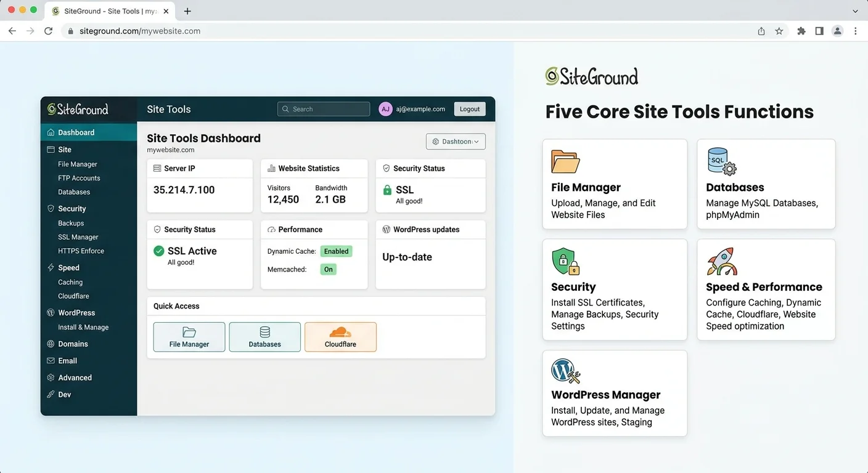Click the Speed & Performance rocket icon

(721, 262)
